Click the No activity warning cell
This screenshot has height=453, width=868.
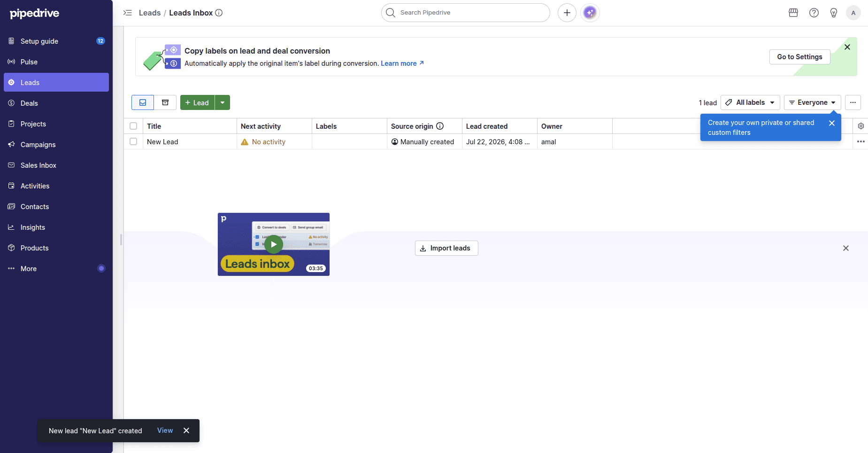(x=274, y=141)
